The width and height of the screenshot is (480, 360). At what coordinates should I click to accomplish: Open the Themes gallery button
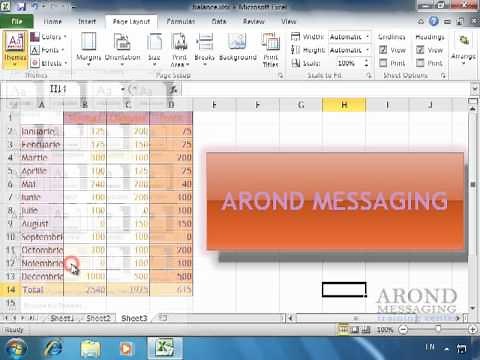tap(15, 50)
